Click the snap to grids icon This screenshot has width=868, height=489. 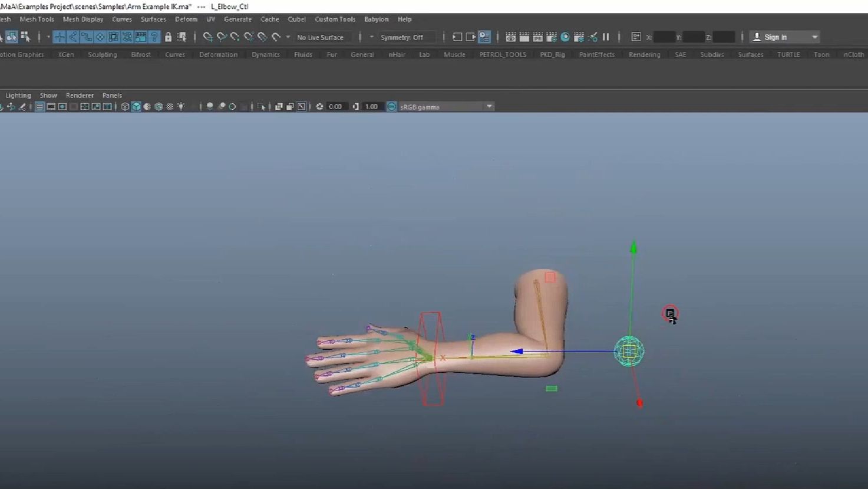pyautogui.click(x=207, y=37)
